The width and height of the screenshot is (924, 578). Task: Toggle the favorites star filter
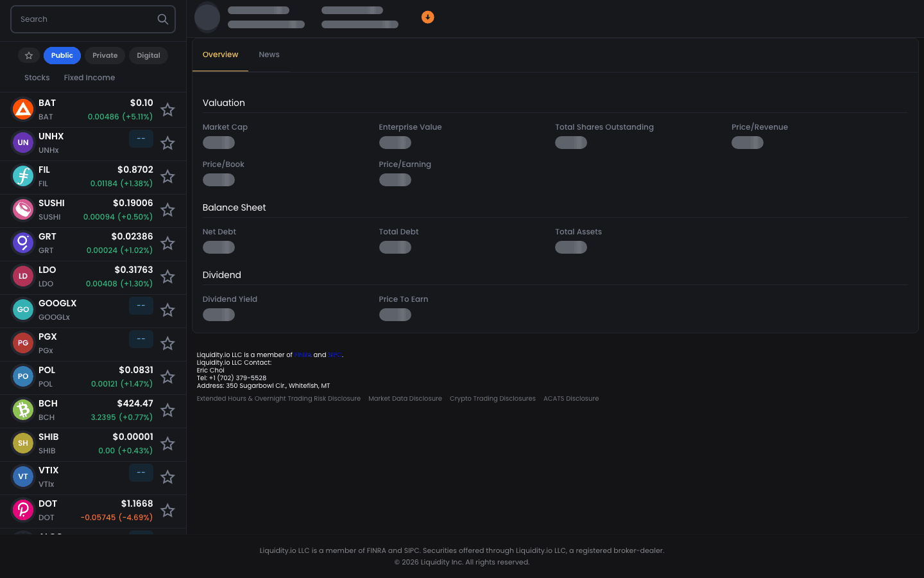point(29,55)
